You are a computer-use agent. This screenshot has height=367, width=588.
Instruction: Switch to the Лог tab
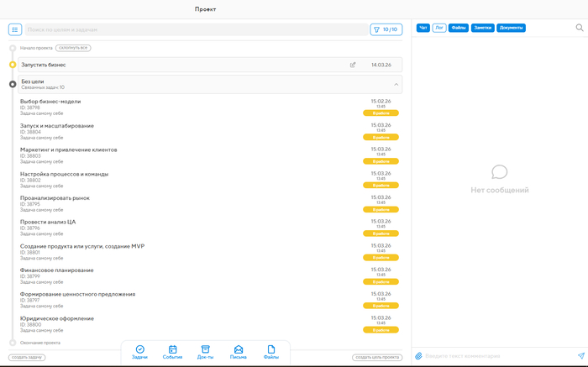[439, 28]
